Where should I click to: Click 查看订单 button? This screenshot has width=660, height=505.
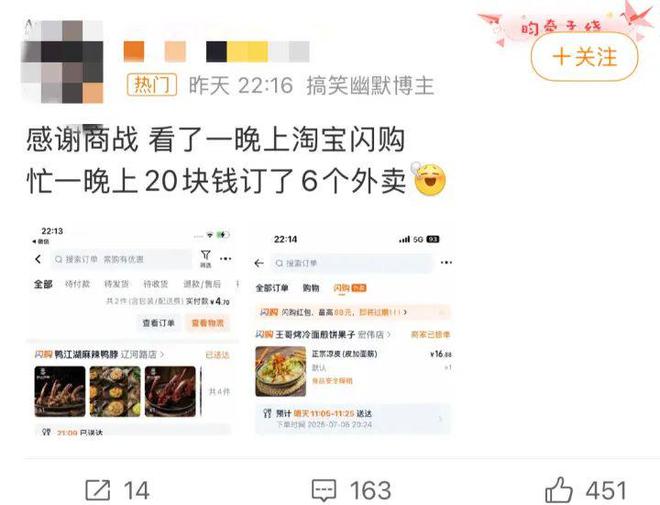(x=158, y=323)
